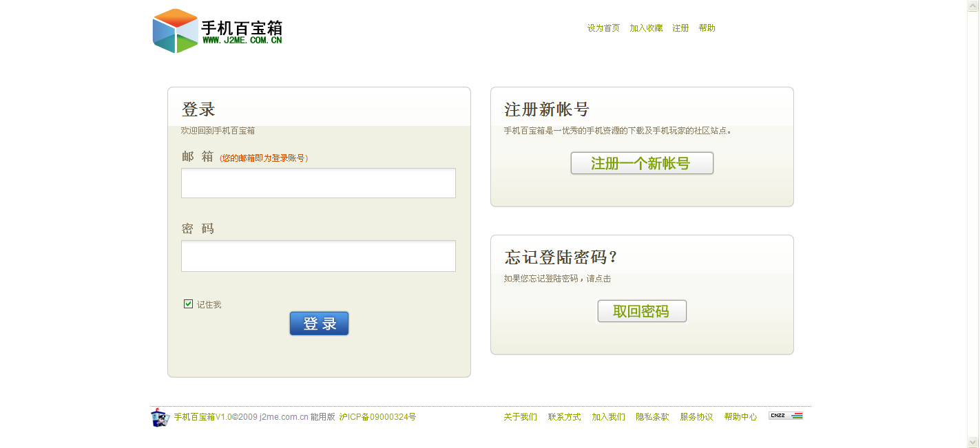The height and width of the screenshot is (448, 980).
Task: Click the 手机百宝箱 footer text link
Action: click(194, 417)
